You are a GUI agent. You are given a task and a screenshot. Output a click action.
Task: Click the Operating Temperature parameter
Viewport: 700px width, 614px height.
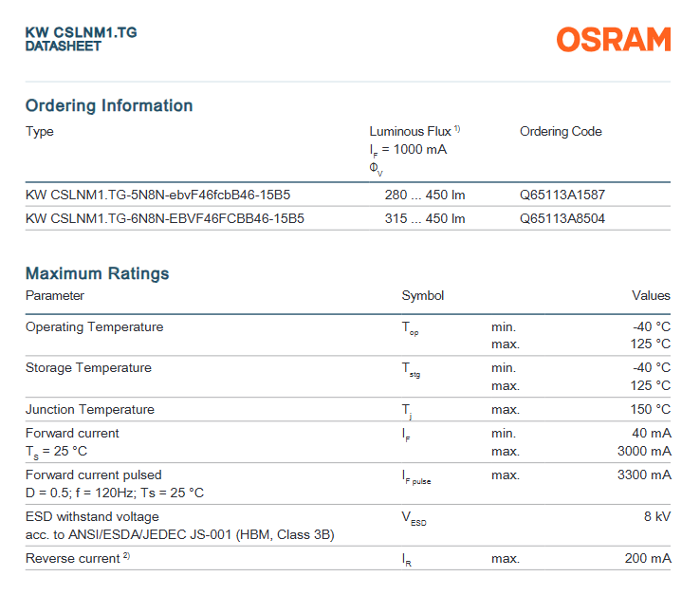[94, 327]
